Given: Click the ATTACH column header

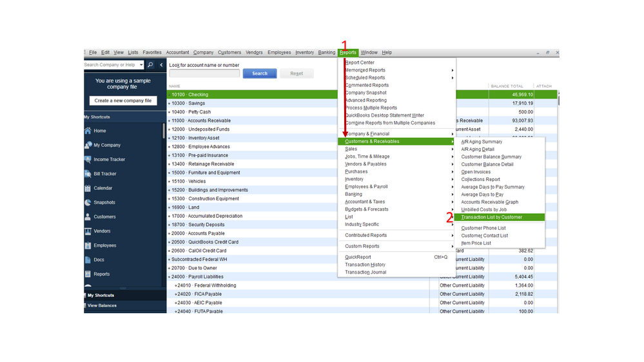Looking at the screenshot, I should click(x=544, y=86).
